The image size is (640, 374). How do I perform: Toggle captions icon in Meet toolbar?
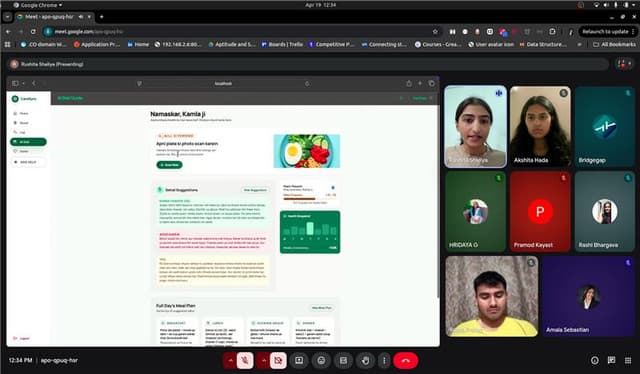pyautogui.click(x=344, y=361)
